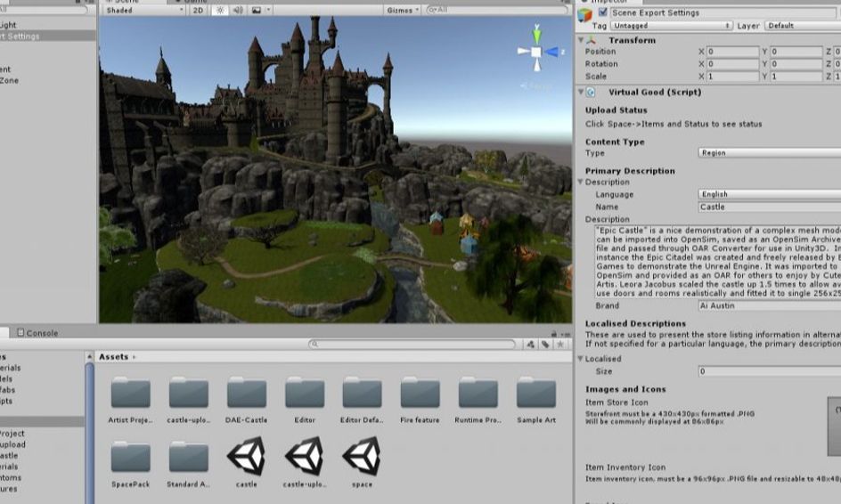
Task: Collapse the Transform component
Action: (581, 40)
